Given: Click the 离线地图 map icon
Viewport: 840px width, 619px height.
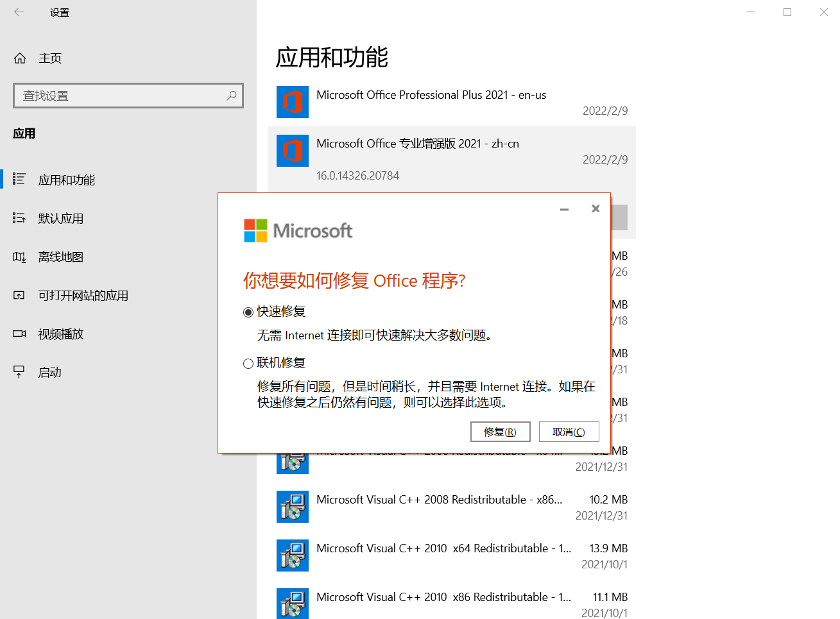Looking at the screenshot, I should pyautogui.click(x=19, y=257).
